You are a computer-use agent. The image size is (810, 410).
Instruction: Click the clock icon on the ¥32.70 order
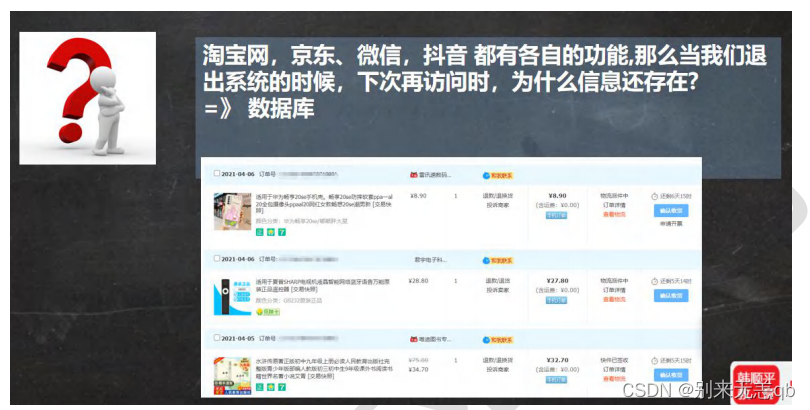pyautogui.click(x=655, y=360)
